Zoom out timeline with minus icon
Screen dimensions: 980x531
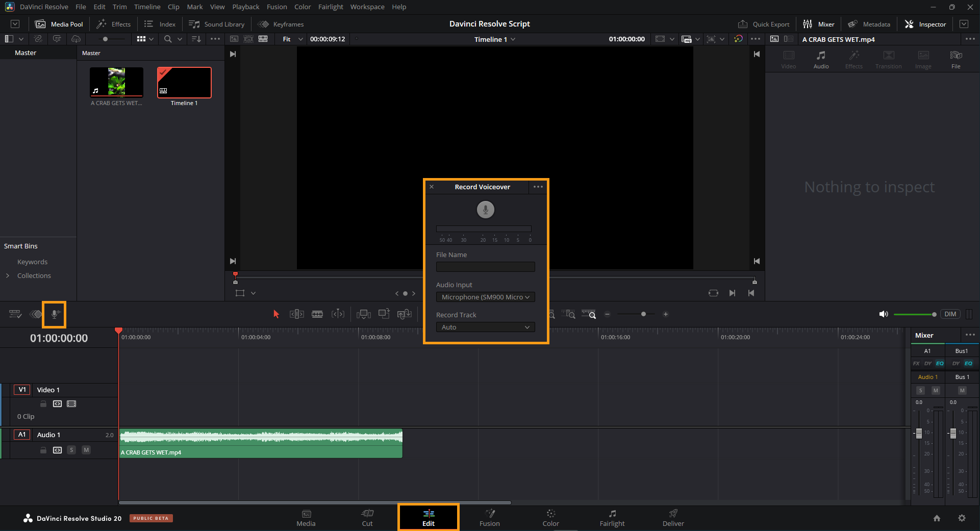pyautogui.click(x=607, y=314)
